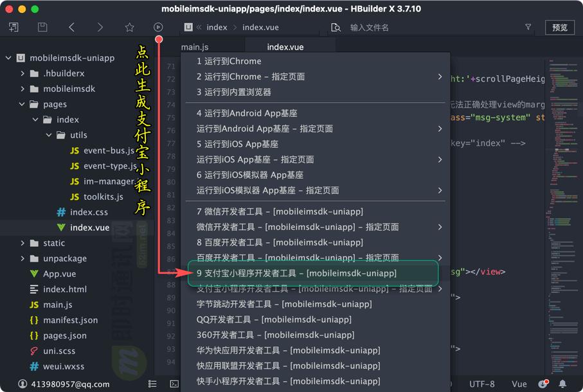Collapse the utils folder in the sidebar

(48, 135)
